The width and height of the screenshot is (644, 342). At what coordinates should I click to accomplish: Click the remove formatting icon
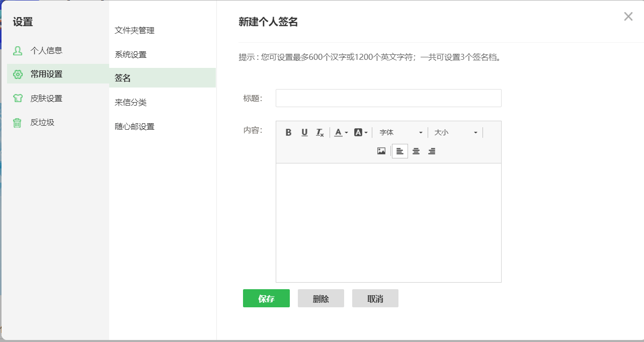click(320, 132)
